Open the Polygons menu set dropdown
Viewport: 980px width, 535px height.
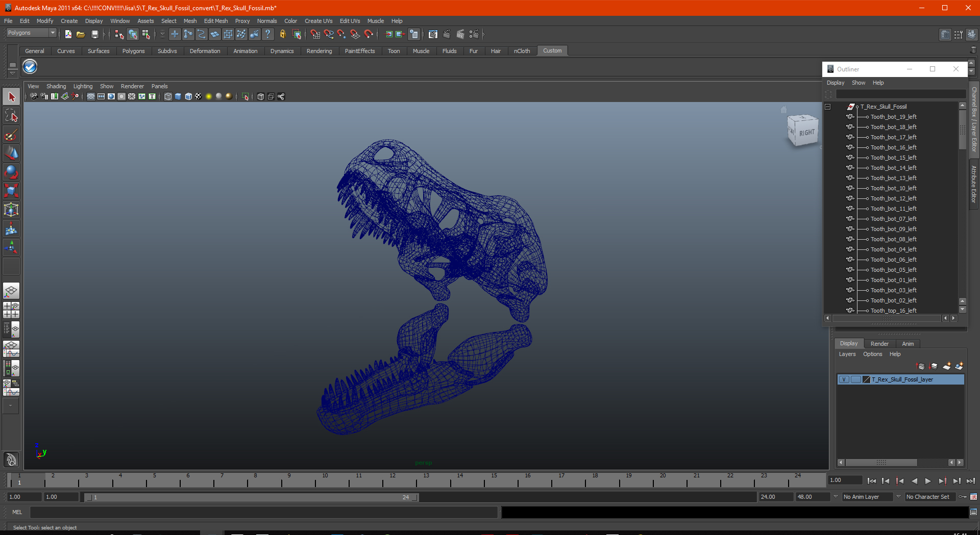pos(52,33)
